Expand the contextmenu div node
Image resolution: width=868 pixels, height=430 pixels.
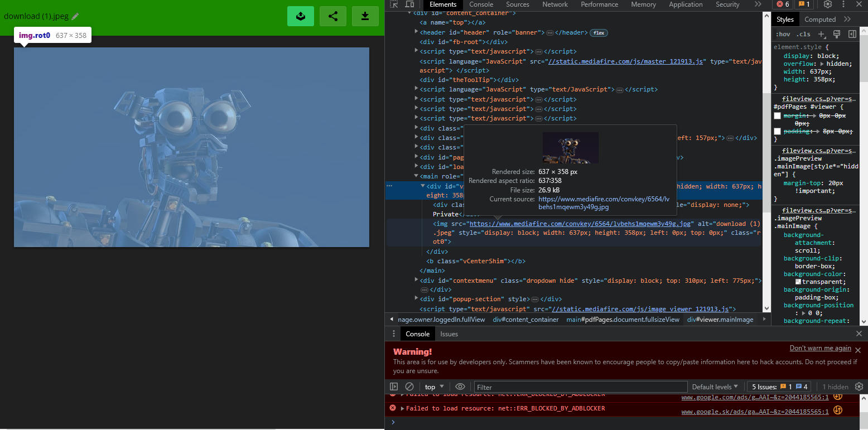[x=416, y=280]
